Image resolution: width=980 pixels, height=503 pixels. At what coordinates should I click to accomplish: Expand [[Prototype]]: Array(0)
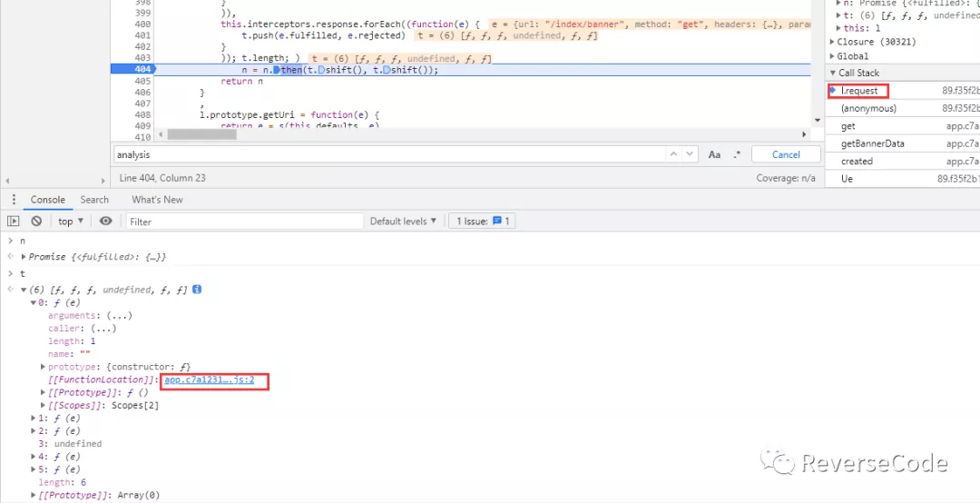(34, 495)
